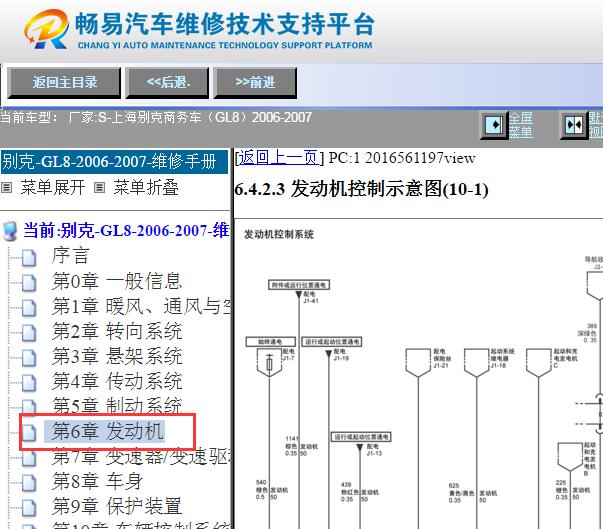The image size is (603, 529).
Task: Click the page icon beside 第4章 传动系统
Action: point(29,383)
